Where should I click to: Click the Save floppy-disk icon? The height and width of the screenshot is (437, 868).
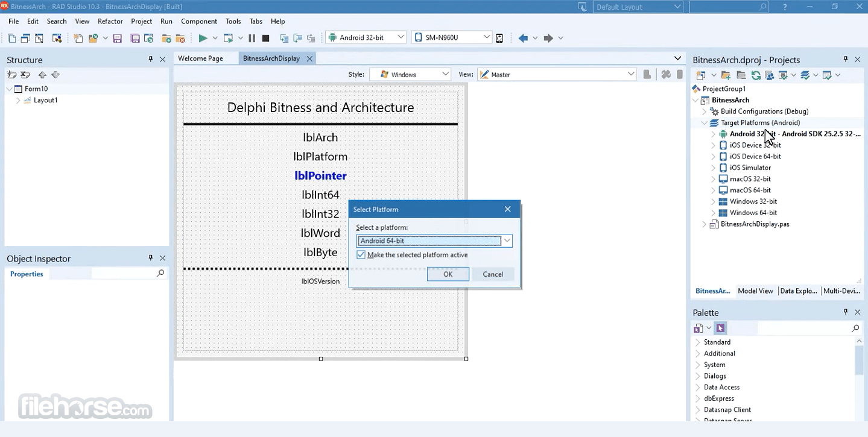tap(117, 38)
